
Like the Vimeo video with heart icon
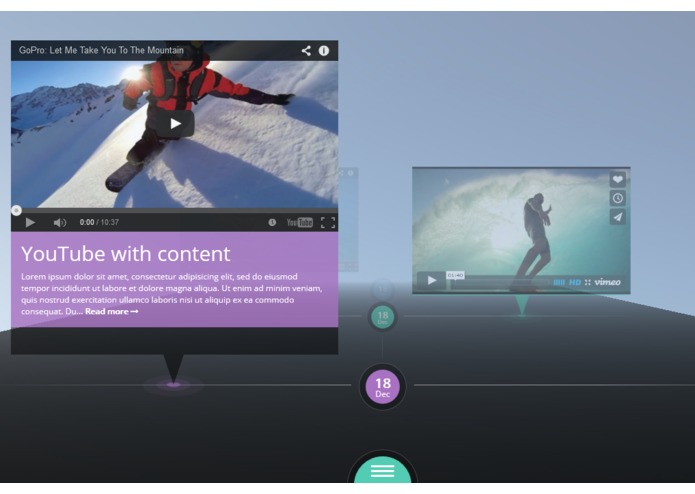(x=618, y=179)
